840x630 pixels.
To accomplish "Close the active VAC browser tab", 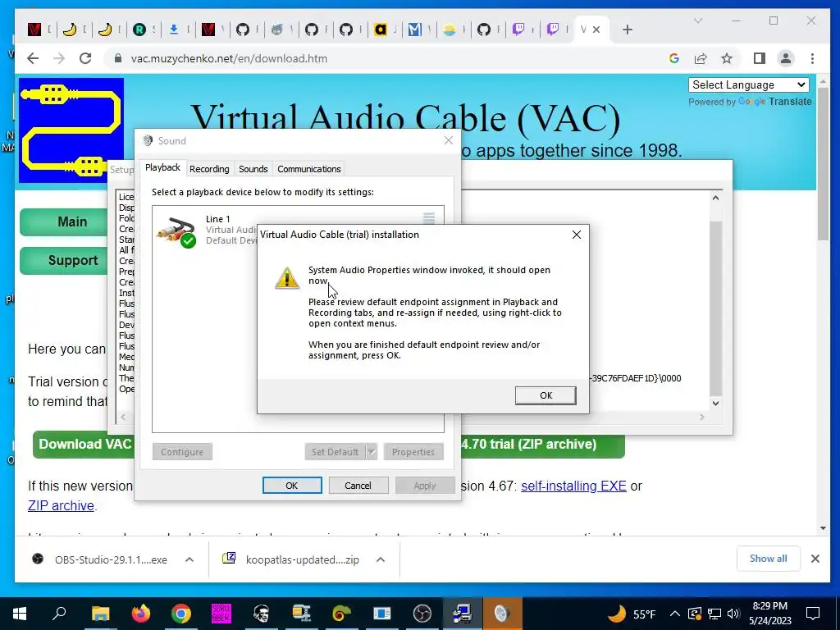I will pyautogui.click(x=596, y=30).
